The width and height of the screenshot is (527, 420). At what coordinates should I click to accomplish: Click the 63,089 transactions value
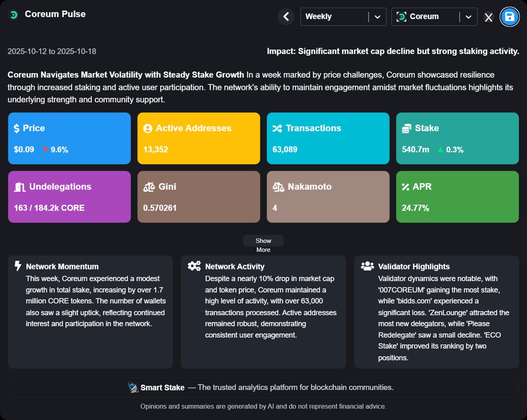point(285,150)
